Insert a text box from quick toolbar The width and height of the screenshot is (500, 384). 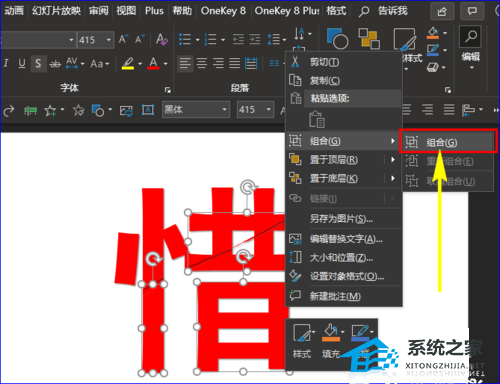coord(148,110)
